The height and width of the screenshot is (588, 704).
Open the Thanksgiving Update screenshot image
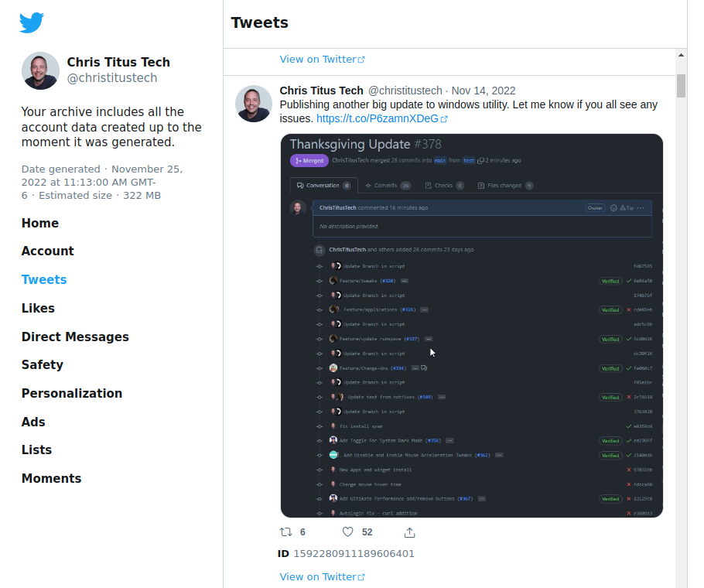click(x=471, y=326)
